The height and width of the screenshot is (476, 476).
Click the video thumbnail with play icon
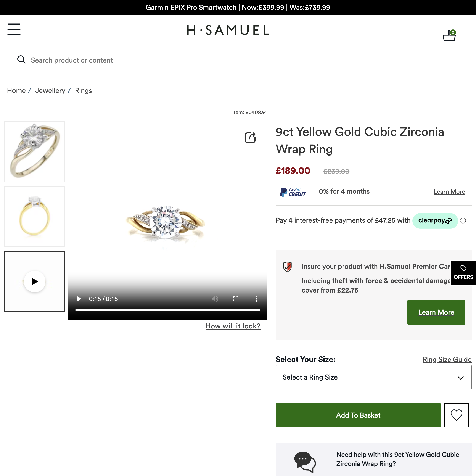pyautogui.click(x=35, y=281)
